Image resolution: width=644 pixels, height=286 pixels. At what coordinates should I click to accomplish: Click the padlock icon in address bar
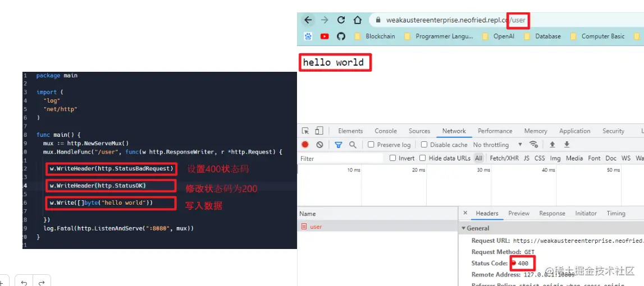coord(378,20)
